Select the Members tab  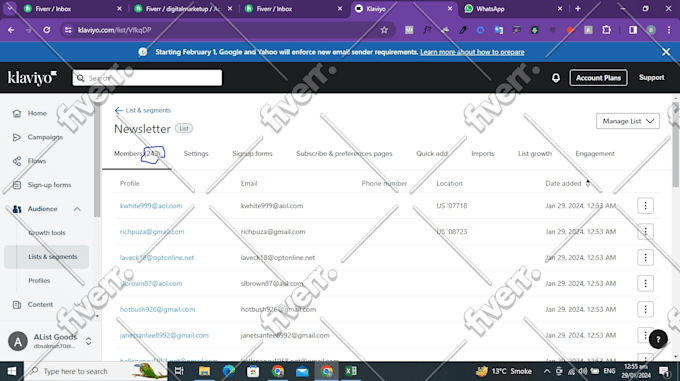(x=137, y=153)
